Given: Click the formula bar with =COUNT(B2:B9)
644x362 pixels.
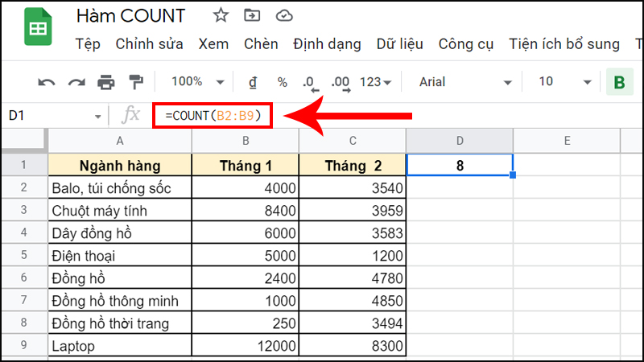Looking at the screenshot, I should tap(213, 116).
